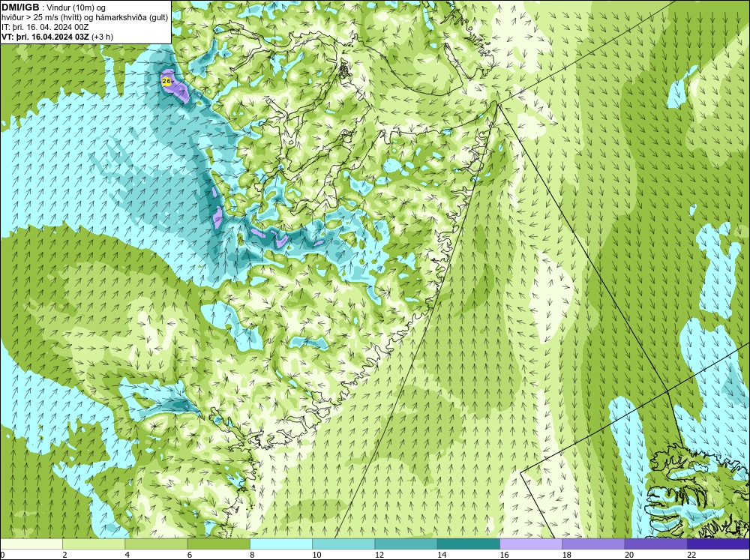Click the legend scale label 14
750x560 pixels.
point(442,555)
